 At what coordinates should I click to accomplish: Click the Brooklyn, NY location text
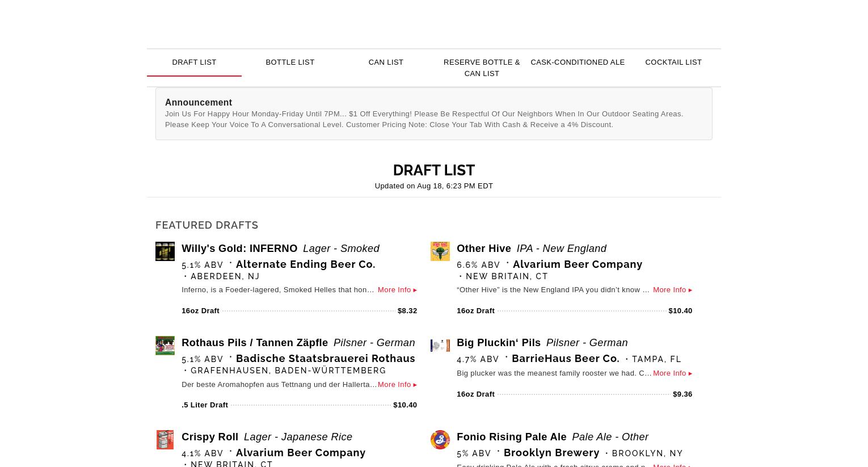point(647,453)
